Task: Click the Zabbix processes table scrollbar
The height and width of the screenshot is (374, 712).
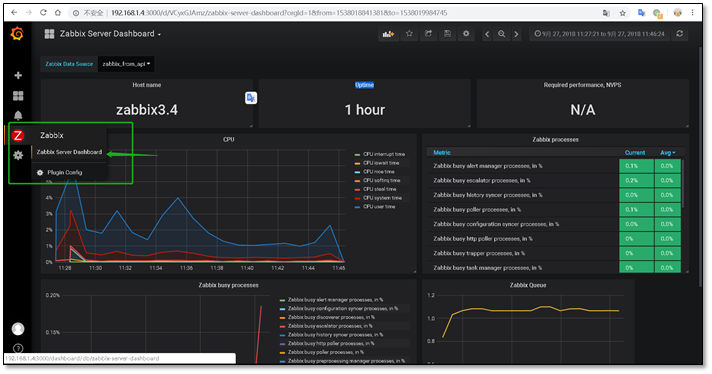Action: pyautogui.click(x=682, y=184)
